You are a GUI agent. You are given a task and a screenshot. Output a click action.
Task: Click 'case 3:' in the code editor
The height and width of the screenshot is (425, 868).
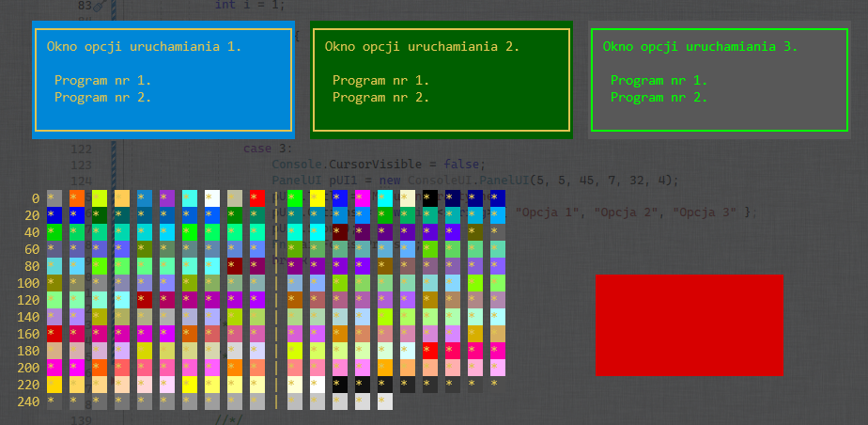pyautogui.click(x=268, y=149)
